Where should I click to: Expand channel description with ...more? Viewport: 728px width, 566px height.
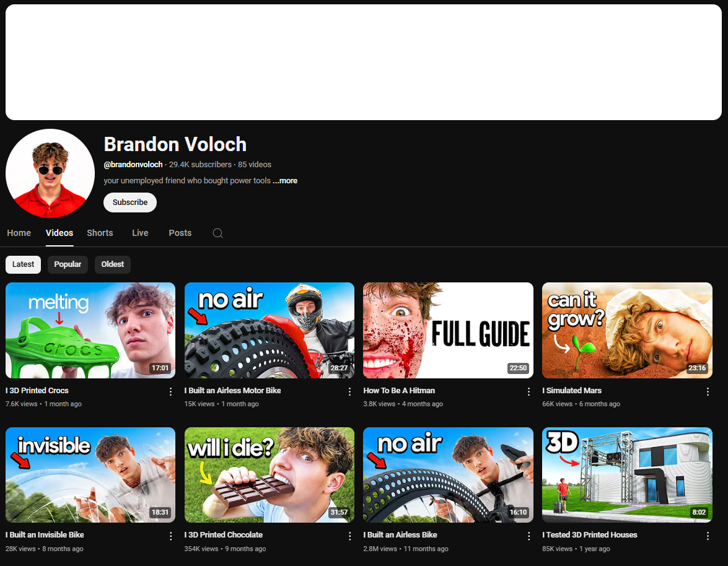point(285,181)
